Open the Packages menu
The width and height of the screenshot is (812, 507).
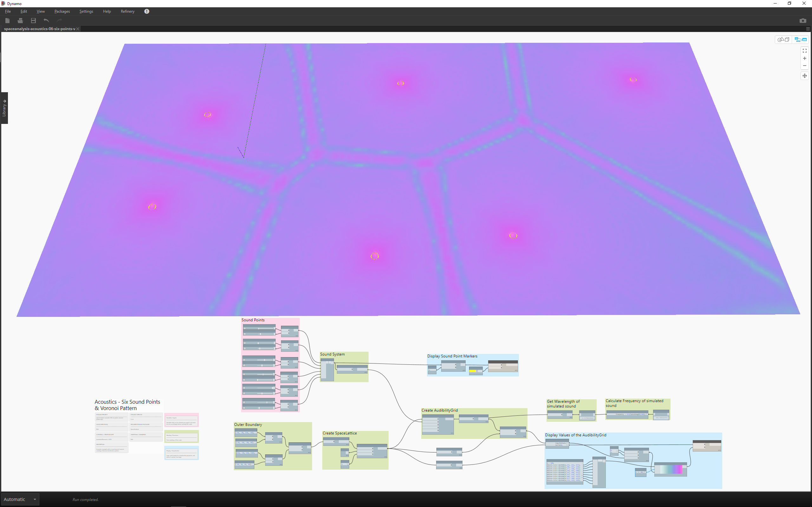pos(62,11)
